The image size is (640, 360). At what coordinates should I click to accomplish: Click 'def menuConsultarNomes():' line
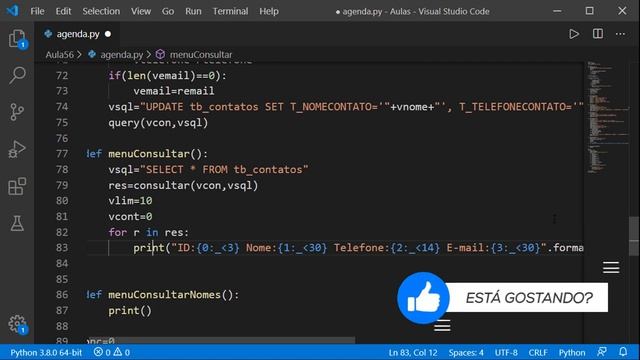[x=163, y=295]
